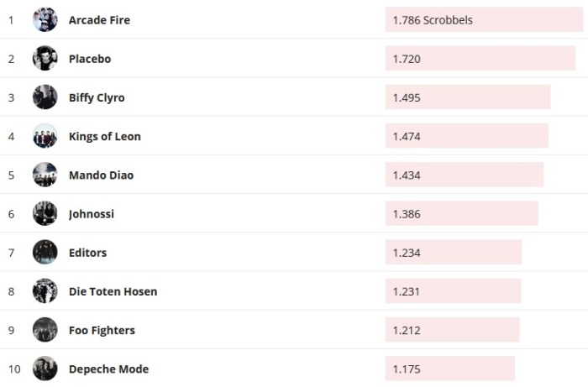
Task: Go to the Placebo artist page
Action: [90, 59]
